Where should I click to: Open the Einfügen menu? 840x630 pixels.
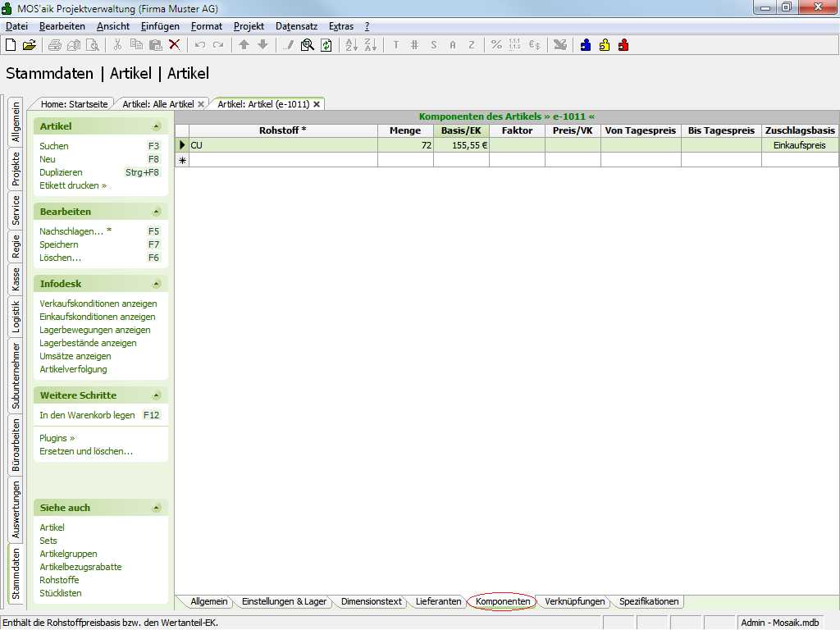160,26
